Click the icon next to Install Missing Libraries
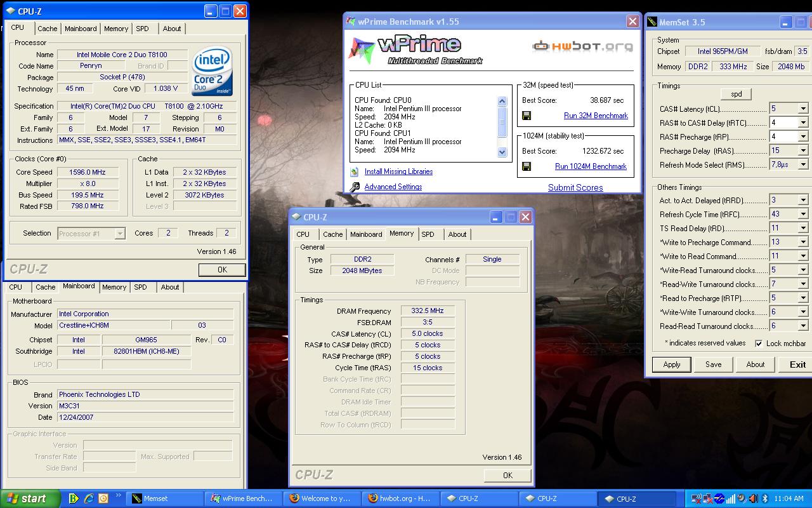The width and height of the screenshot is (812, 508). (355, 171)
